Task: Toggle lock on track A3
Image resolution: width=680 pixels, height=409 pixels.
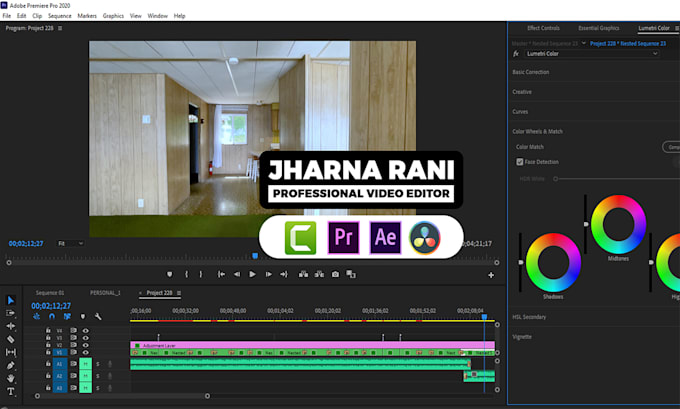Action: 48,388
